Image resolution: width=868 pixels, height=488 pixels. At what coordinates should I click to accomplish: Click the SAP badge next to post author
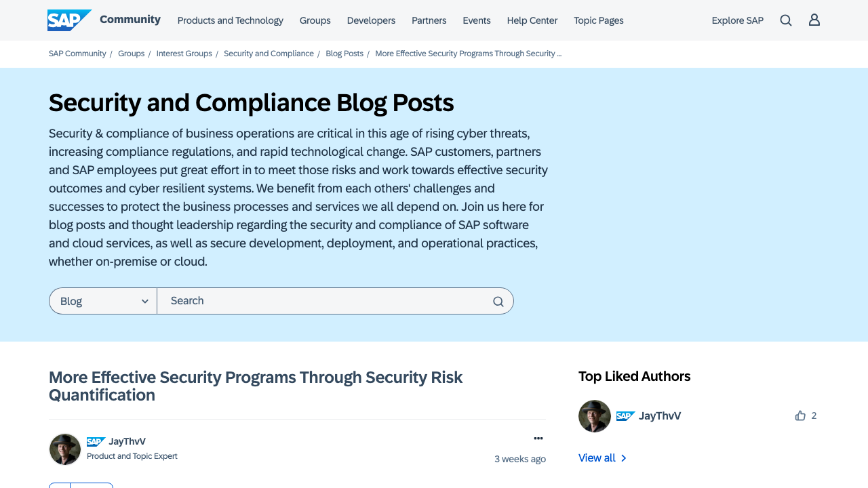point(96,442)
